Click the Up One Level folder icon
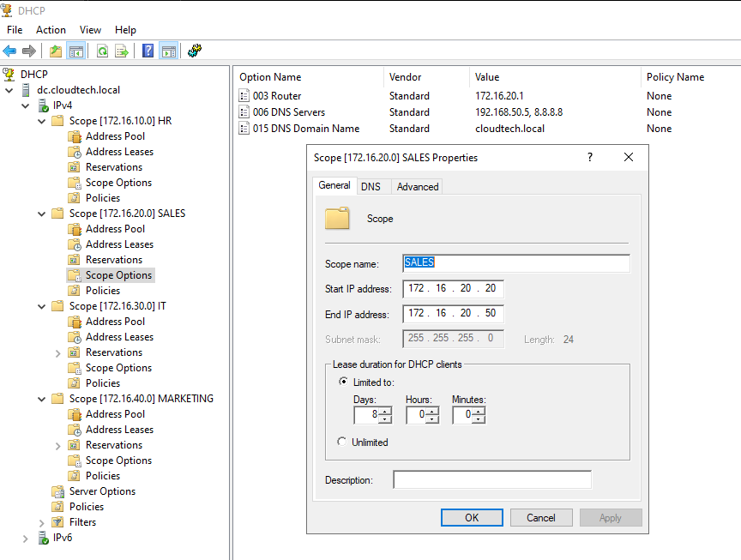The width and height of the screenshot is (741, 560). click(x=56, y=51)
